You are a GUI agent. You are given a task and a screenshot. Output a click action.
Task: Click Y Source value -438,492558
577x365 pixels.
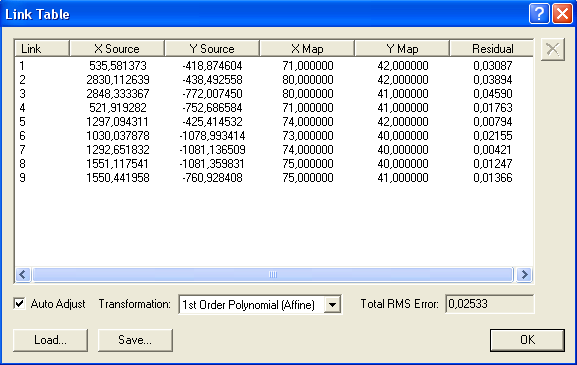(212, 80)
